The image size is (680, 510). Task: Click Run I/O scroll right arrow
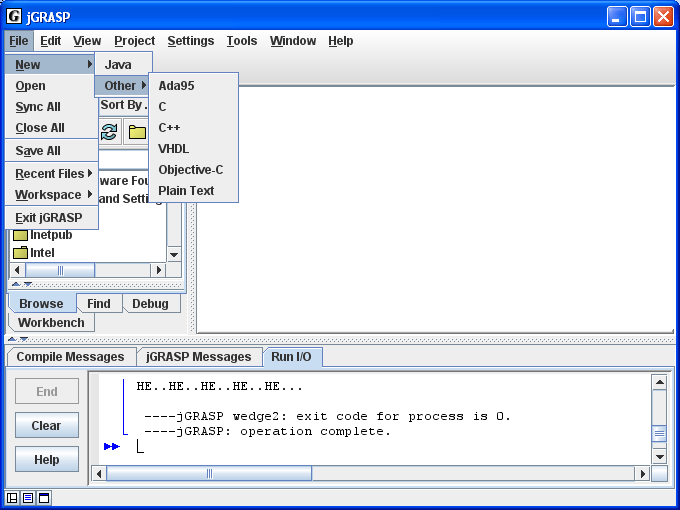pyautogui.click(x=643, y=474)
